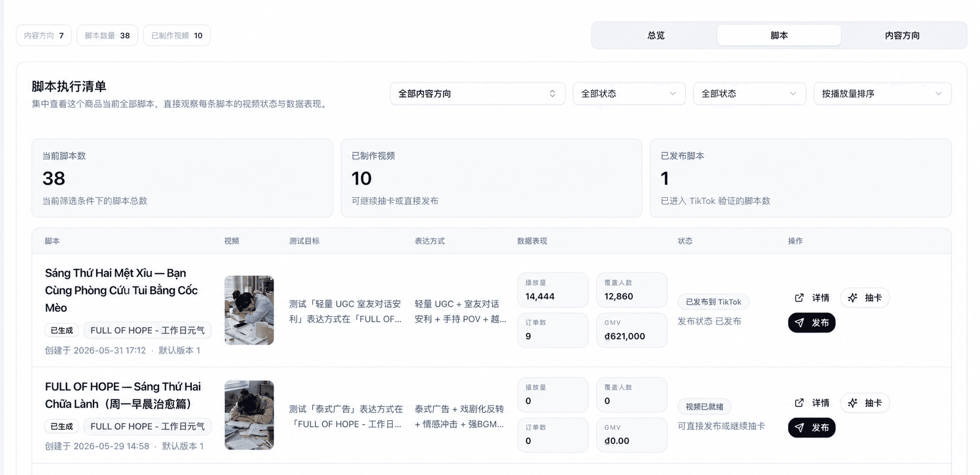Expand the 按播放量排序 sort dropdown
Viewport: 980px width, 475px height.
click(882, 94)
